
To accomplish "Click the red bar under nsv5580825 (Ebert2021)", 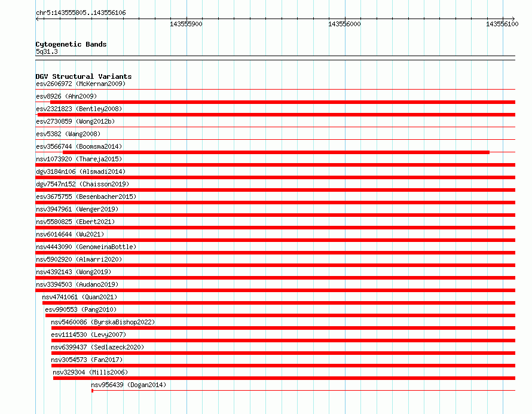I will coord(275,228).
